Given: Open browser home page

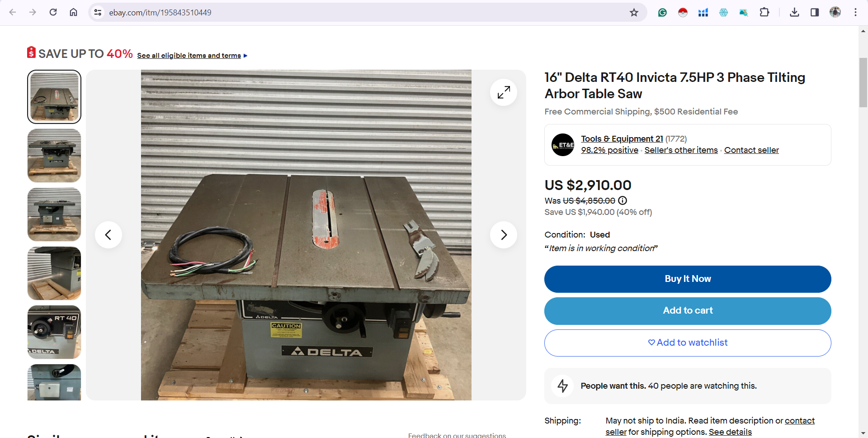Looking at the screenshot, I should coord(73,12).
